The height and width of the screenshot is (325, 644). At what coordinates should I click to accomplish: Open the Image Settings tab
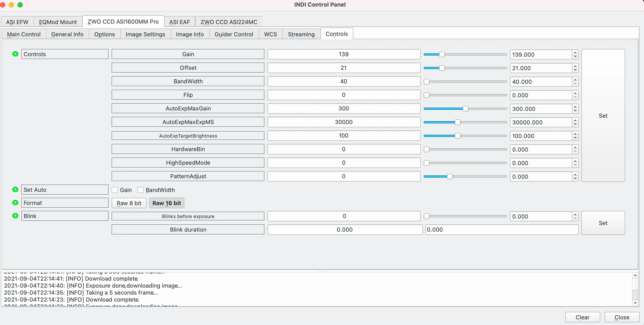[145, 34]
